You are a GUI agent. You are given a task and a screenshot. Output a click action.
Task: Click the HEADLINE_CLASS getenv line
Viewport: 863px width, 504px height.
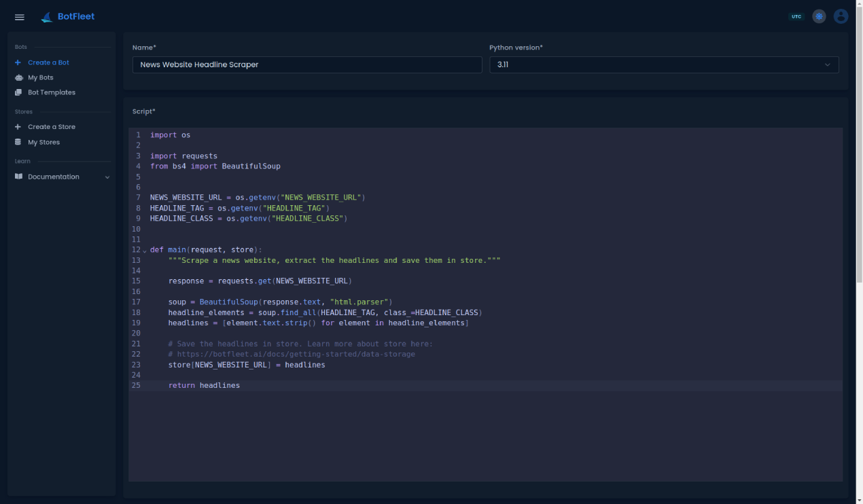(249, 219)
